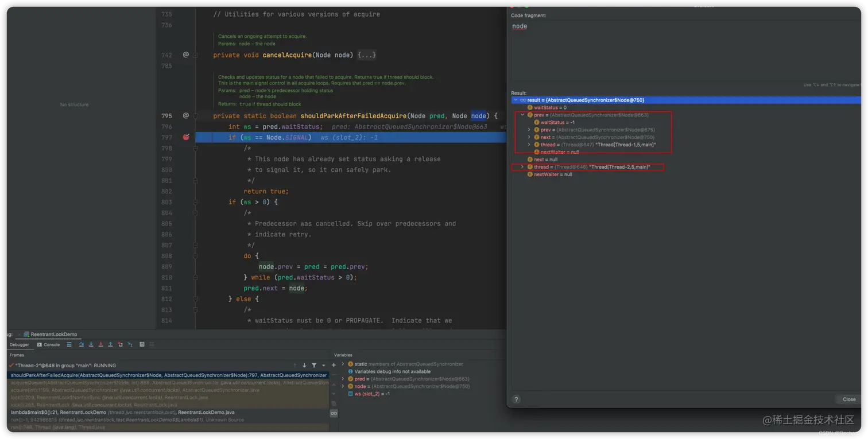Select the ReentrantLockDemo debug session tab
The width and height of the screenshot is (868, 439).
point(50,334)
